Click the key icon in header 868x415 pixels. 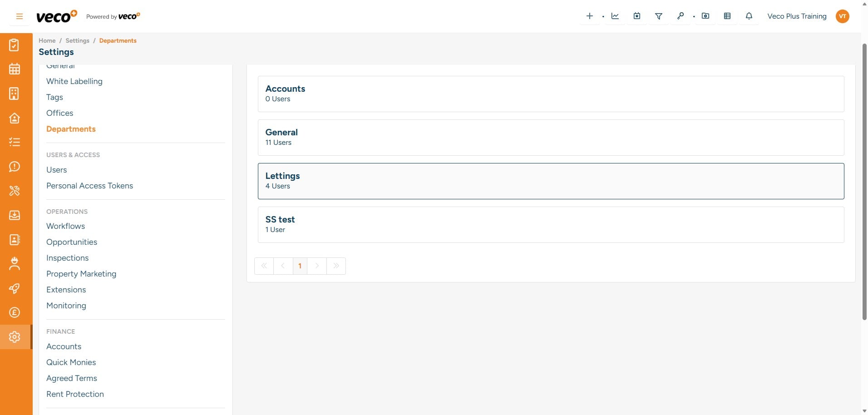point(681,16)
